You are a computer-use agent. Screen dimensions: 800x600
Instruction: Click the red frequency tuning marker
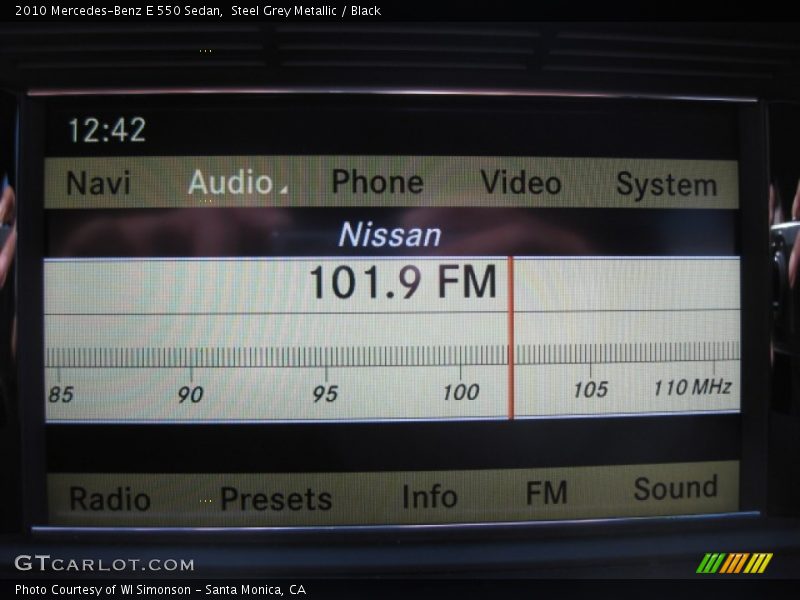click(511, 338)
